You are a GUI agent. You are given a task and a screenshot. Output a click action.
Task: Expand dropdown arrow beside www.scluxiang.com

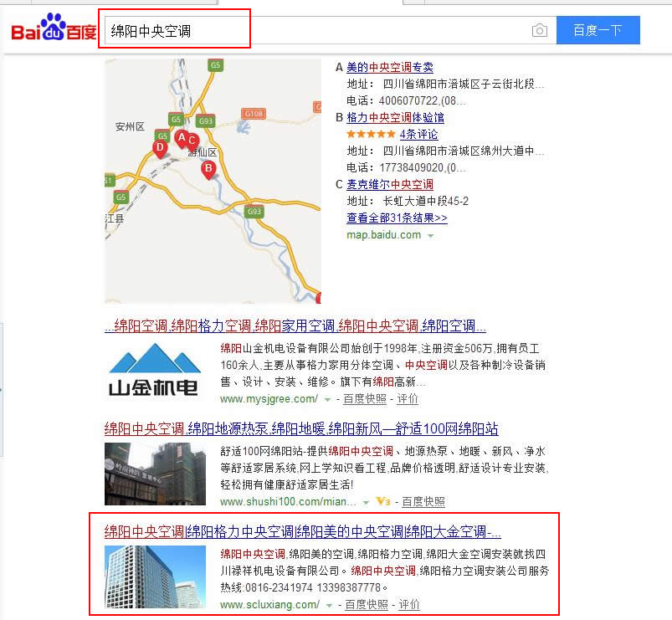[329, 606]
